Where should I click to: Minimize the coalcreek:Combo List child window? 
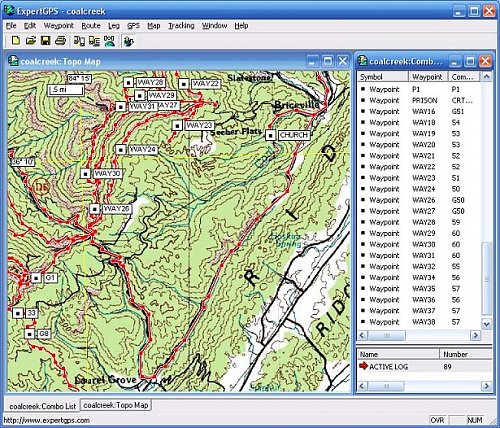click(x=455, y=61)
